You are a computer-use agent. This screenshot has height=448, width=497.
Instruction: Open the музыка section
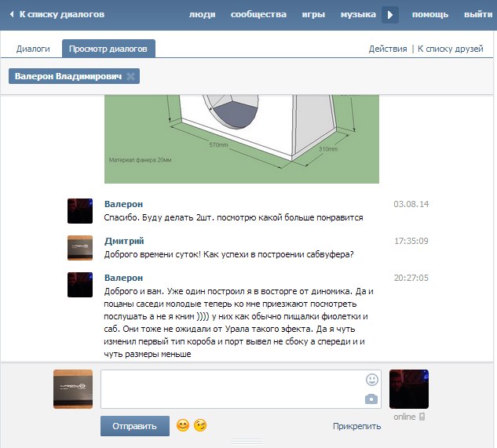358,14
